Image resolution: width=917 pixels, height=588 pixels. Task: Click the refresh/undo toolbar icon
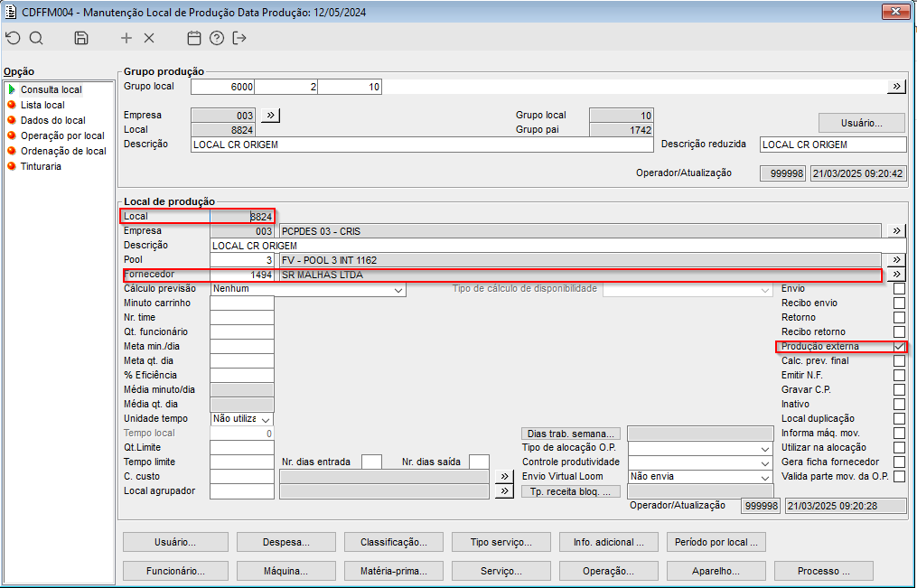(x=13, y=38)
